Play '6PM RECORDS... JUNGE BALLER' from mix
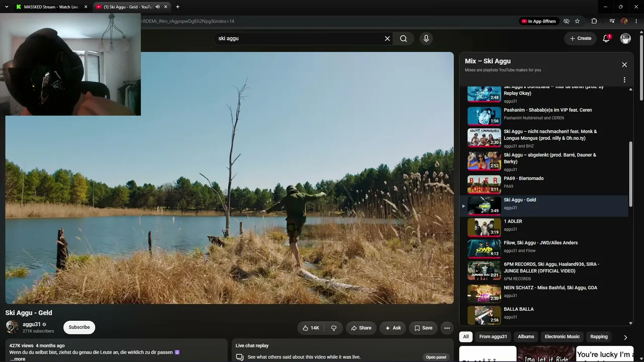This screenshot has height=362, width=644. [544, 270]
